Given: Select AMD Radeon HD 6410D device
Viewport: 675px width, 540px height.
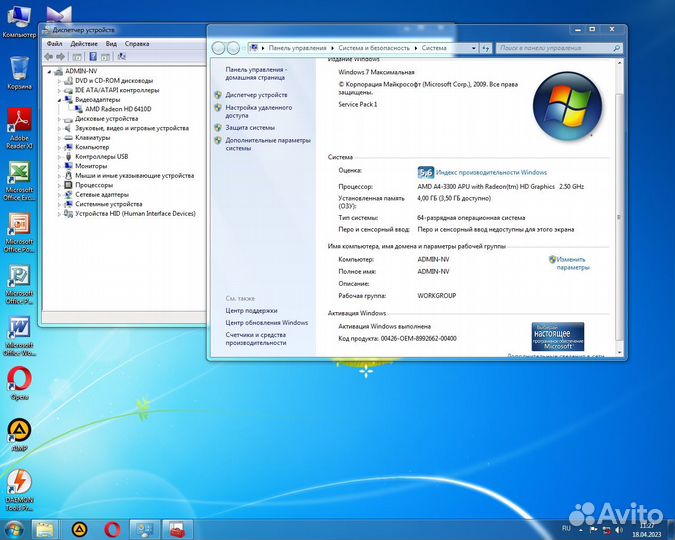Looking at the screenshot, I should (x=118, y=109).
